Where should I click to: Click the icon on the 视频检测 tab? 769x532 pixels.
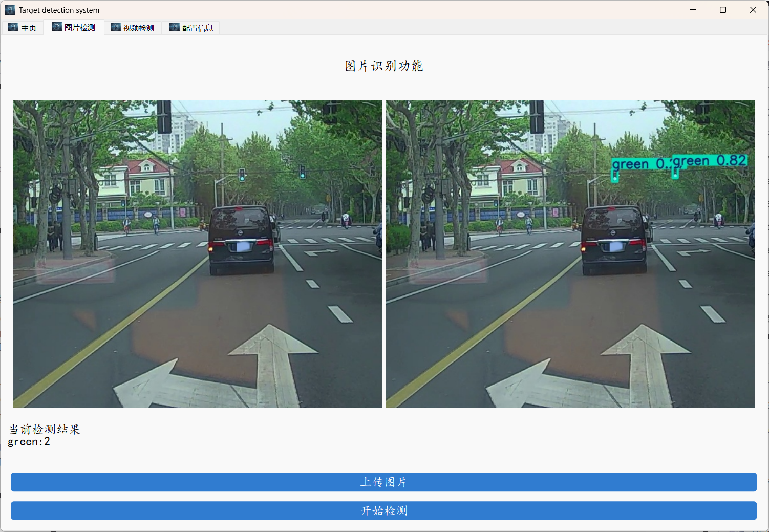click(x=116, y=27)
